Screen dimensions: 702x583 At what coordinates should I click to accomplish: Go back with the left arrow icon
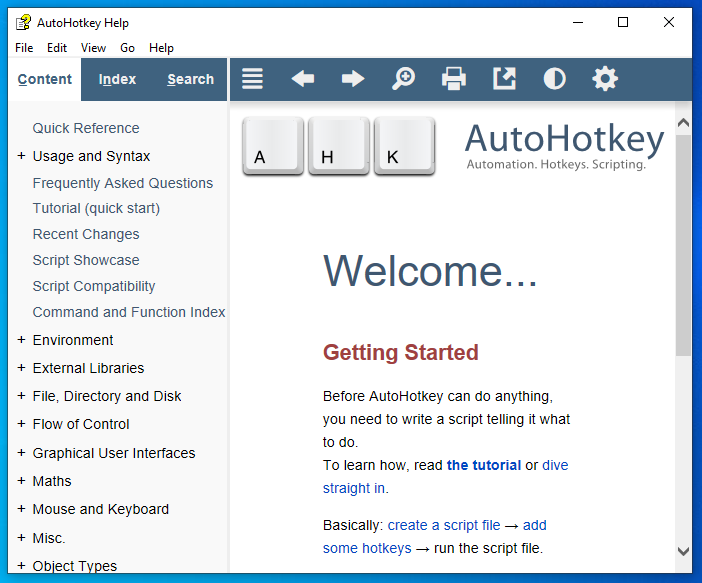tap(303, 79)
